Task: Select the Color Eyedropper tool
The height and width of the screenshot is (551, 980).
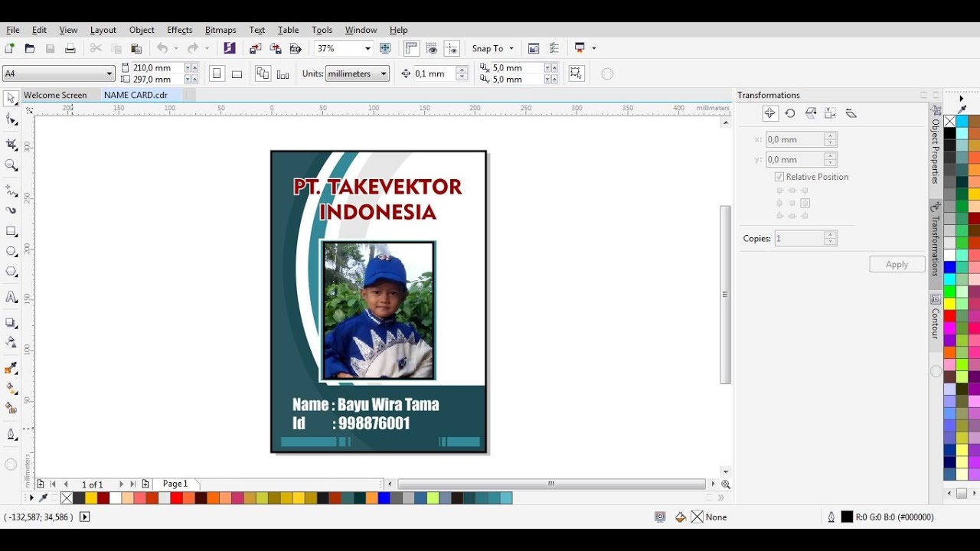Action: click(11, 368)
